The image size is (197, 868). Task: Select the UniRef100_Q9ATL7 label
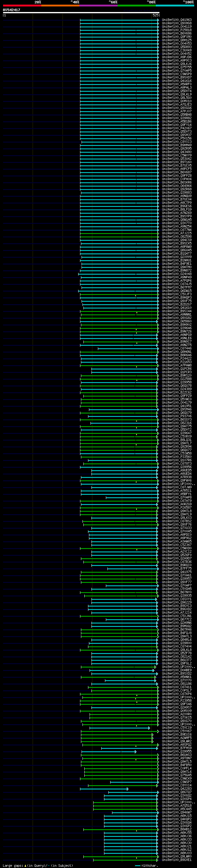(177, 443)
